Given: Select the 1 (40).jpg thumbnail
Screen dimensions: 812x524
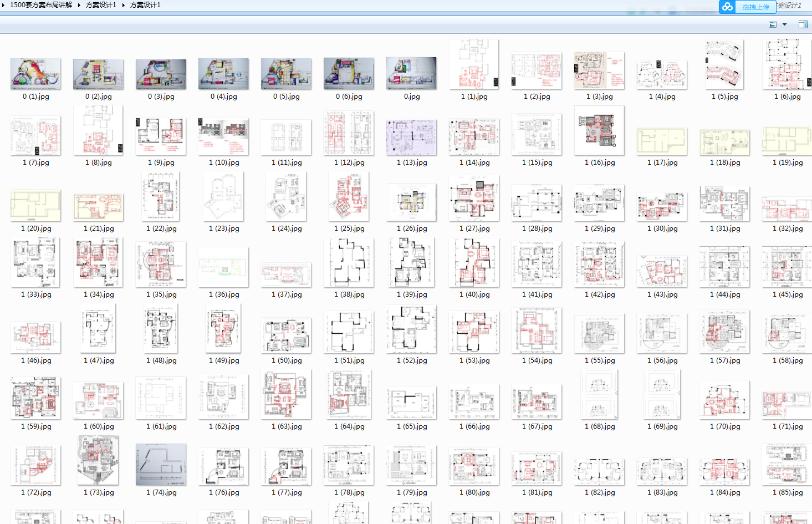Looking at the screenshot, I should pyautogui.click(x=474, y=263).
